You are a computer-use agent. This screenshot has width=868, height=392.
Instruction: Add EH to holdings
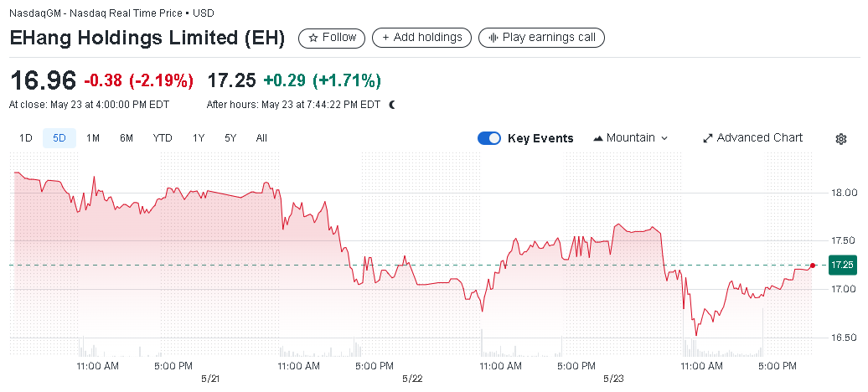click(421, 38)
